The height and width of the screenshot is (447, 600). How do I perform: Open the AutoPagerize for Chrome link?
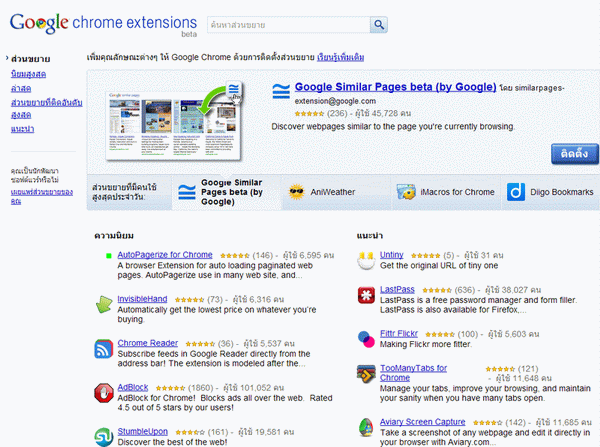[165, 255]
